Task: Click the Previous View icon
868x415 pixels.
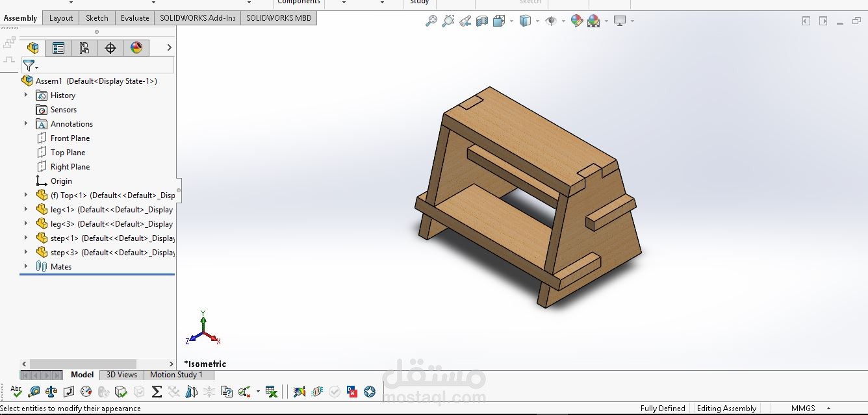Action: 465,21
